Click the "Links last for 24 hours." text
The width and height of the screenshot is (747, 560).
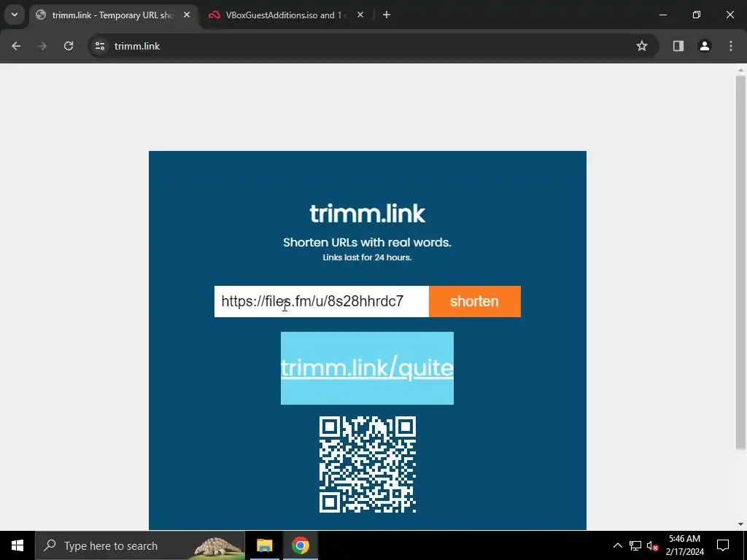(367, 257)
